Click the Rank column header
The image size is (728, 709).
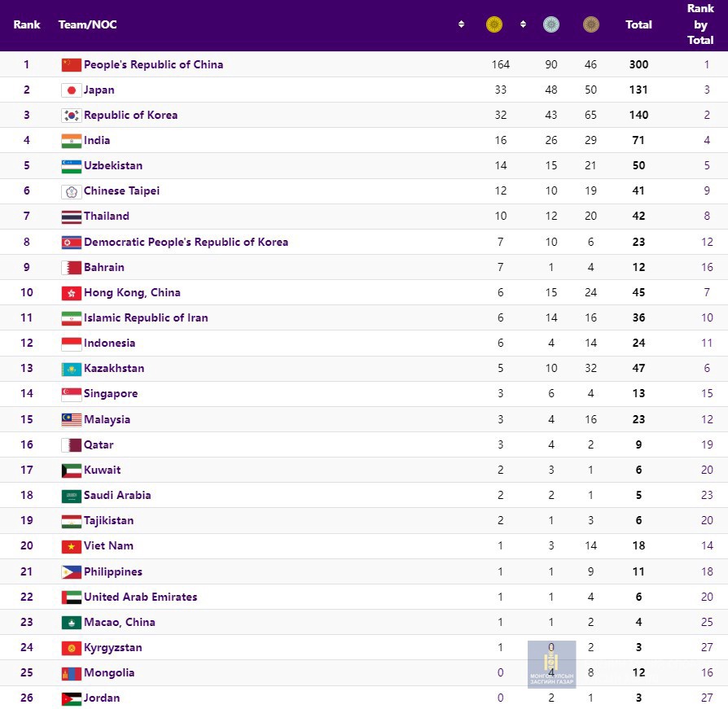coord(27,24)
